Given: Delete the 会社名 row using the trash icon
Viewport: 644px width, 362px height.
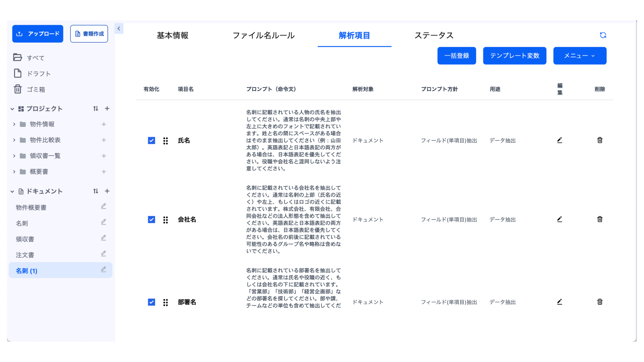Looking at the screenshot, I should (x=600, y=219).
